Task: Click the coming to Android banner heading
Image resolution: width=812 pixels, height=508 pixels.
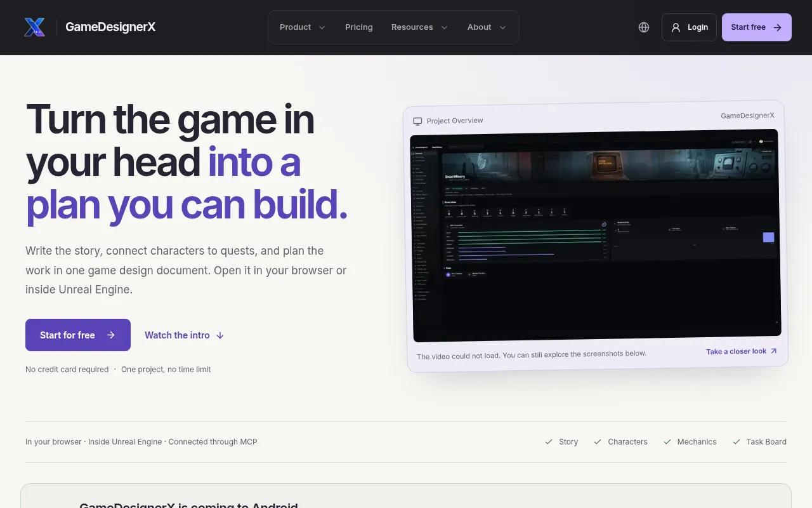Action: coord(188,505)
